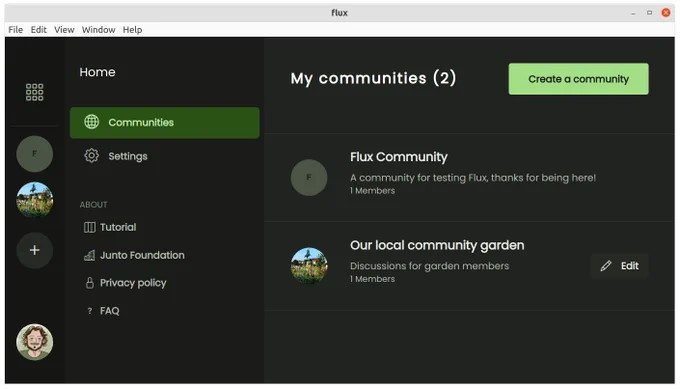This screenshot has height=389, width=680.
Task: Click the plus add community button
Action: (x=34, y=250)
